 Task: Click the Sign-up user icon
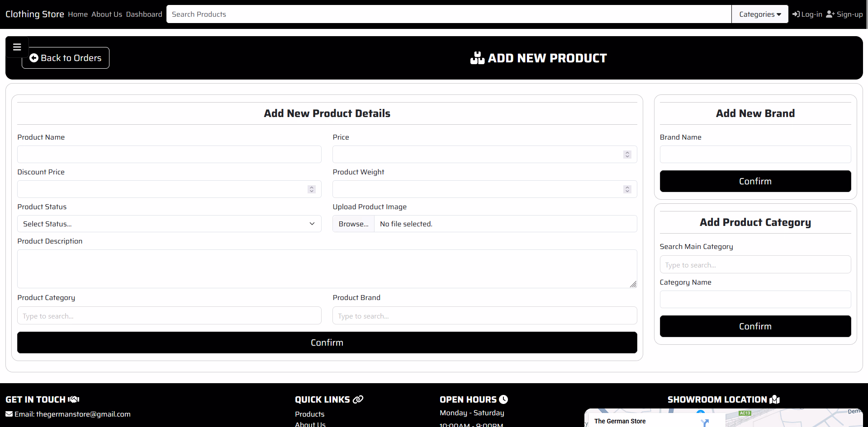click(x=830, y=14)
